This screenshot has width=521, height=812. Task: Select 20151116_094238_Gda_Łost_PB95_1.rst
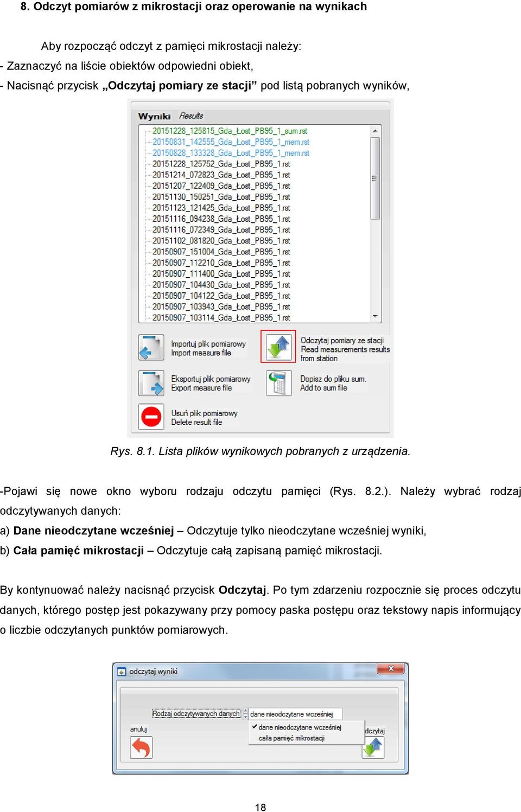coord(221,219)
